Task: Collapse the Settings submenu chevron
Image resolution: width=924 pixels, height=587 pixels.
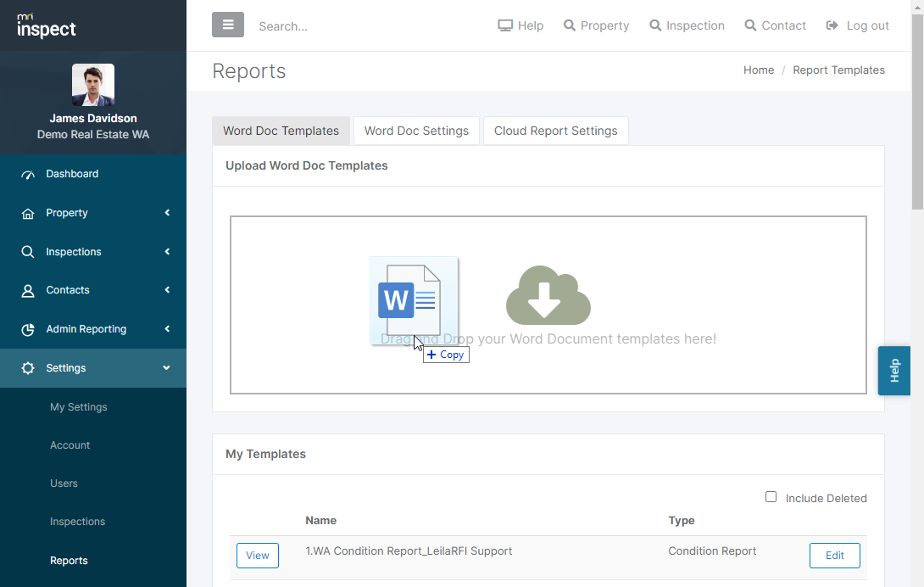Action: click(167, 367)
